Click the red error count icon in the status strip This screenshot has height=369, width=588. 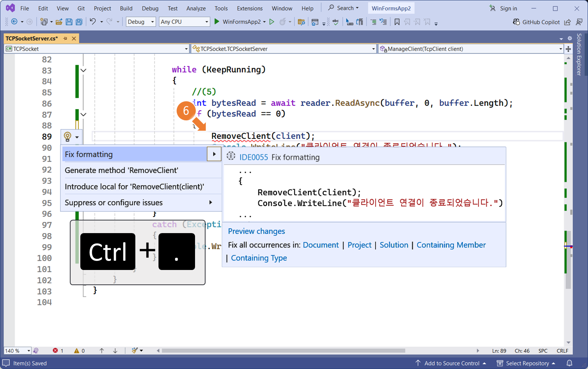click(x=55, y=351)
